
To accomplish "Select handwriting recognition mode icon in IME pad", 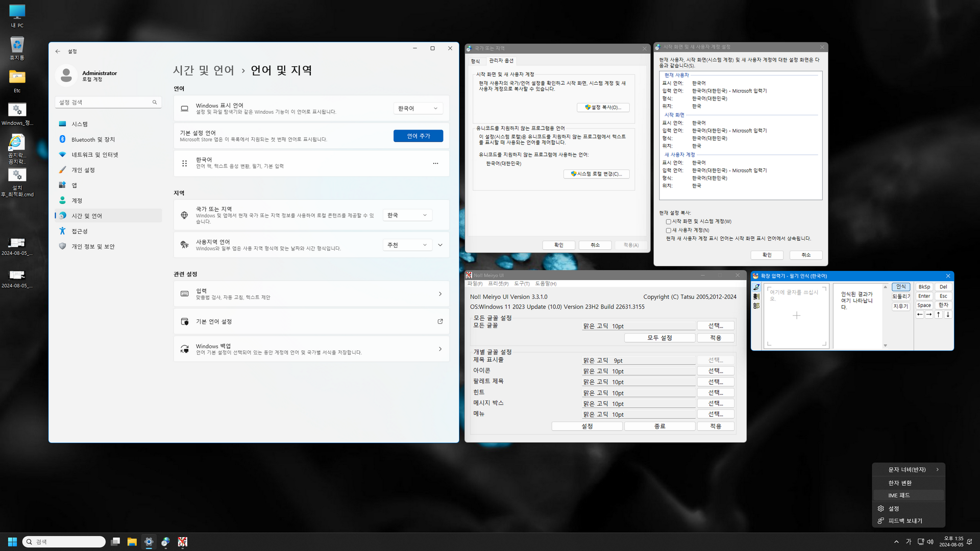I will pyautogui.click(x=756, y=287).
